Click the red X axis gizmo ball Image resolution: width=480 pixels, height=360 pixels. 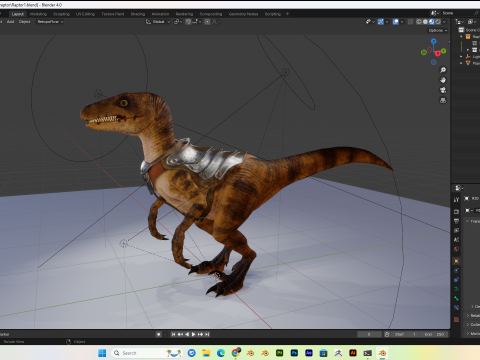point(438,54)
